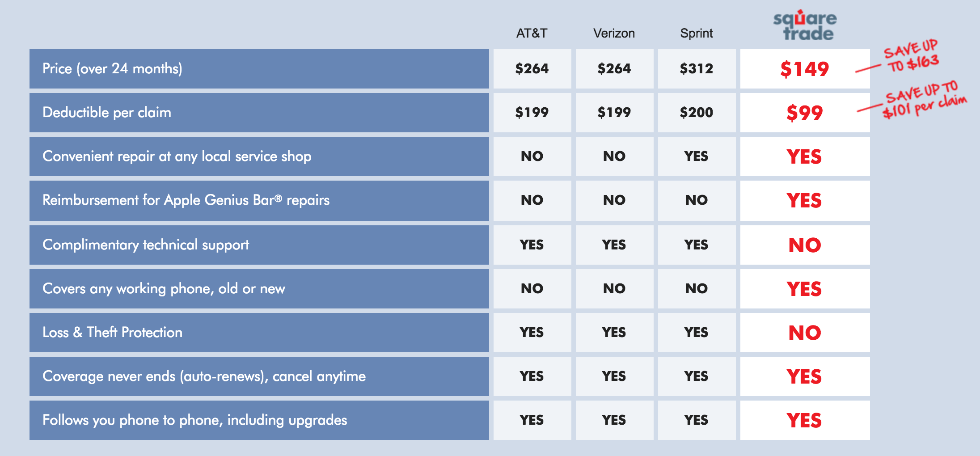Click the 'Save up to $163' note

(x=911, y=56)
